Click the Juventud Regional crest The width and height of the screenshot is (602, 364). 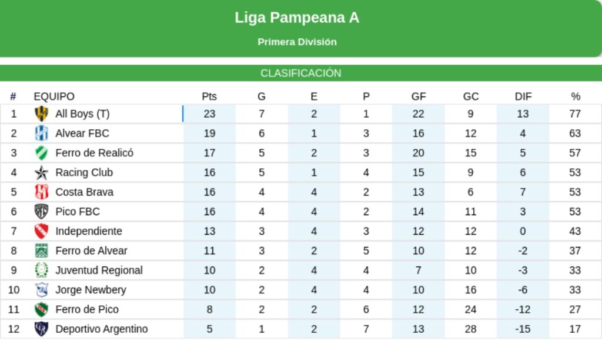[41, 270]
